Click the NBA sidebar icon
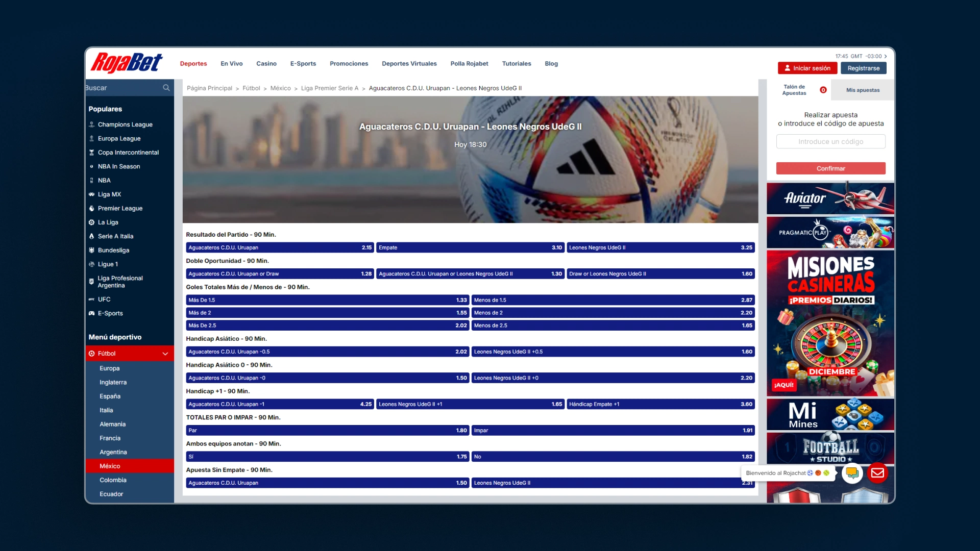This screenshot has height=551, width=980. (92, 181)
